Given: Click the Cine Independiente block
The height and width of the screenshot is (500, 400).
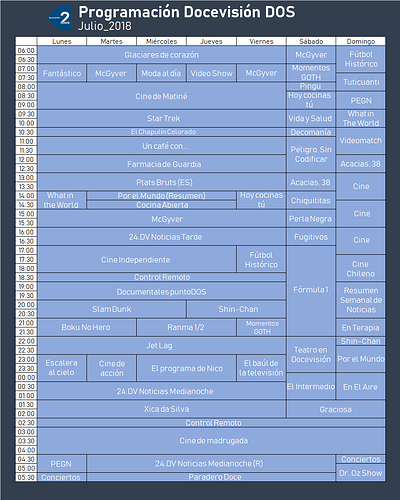Looking at the screenshot, I should point(137,259).
